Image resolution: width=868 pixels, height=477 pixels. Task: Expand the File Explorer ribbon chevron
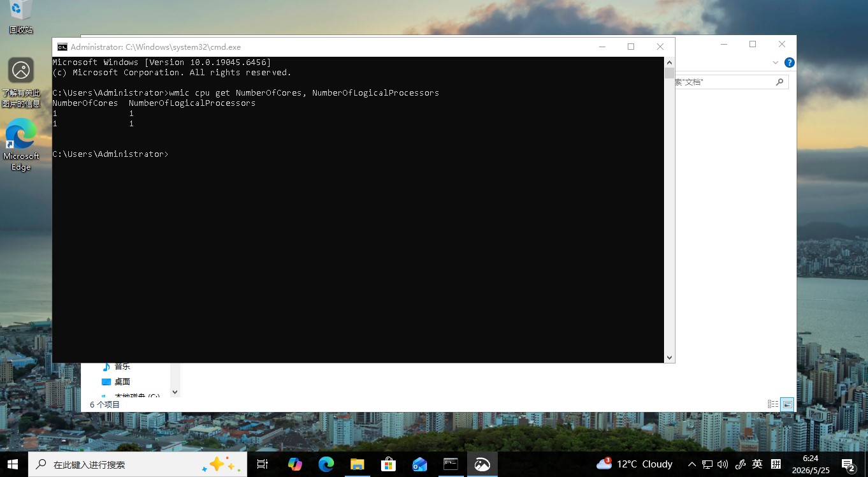(x=776, y=62)
